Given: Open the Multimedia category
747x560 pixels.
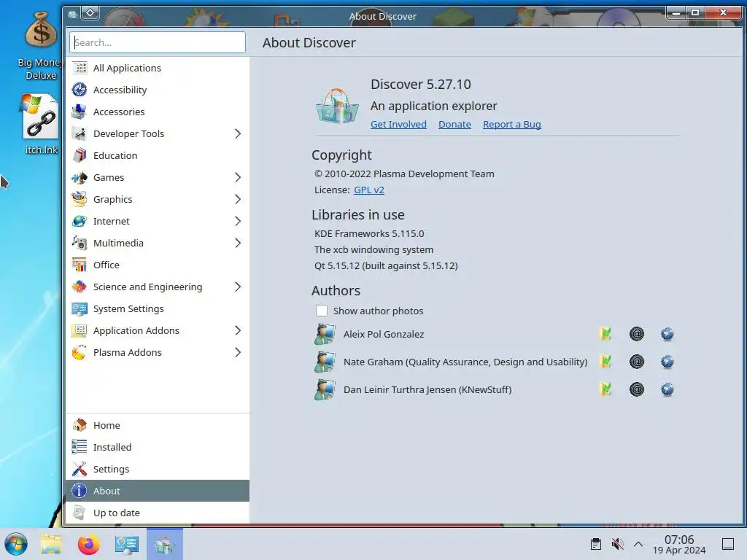Looking at the screenshot, I should coord(158,244).
